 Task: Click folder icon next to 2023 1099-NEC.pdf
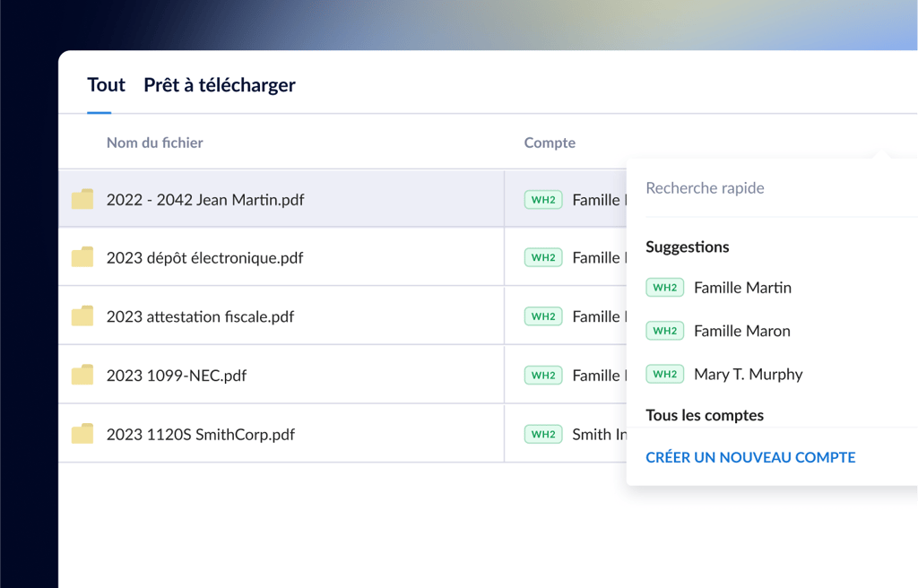click(x=82, y=376)
